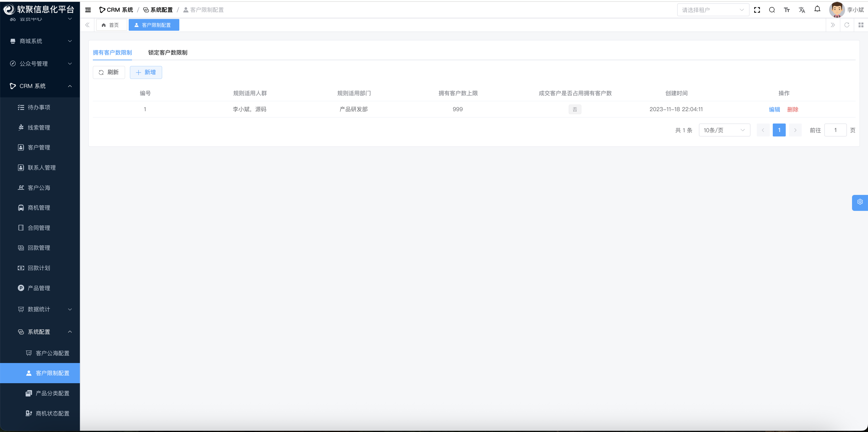Click the 新增 button

coord(146,72)
